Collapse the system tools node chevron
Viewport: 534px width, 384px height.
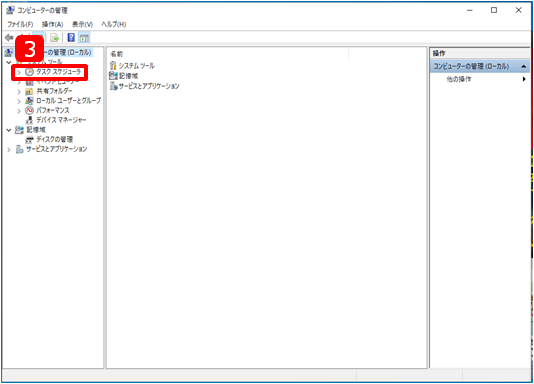pyautogui.click(x=9, y=63)
